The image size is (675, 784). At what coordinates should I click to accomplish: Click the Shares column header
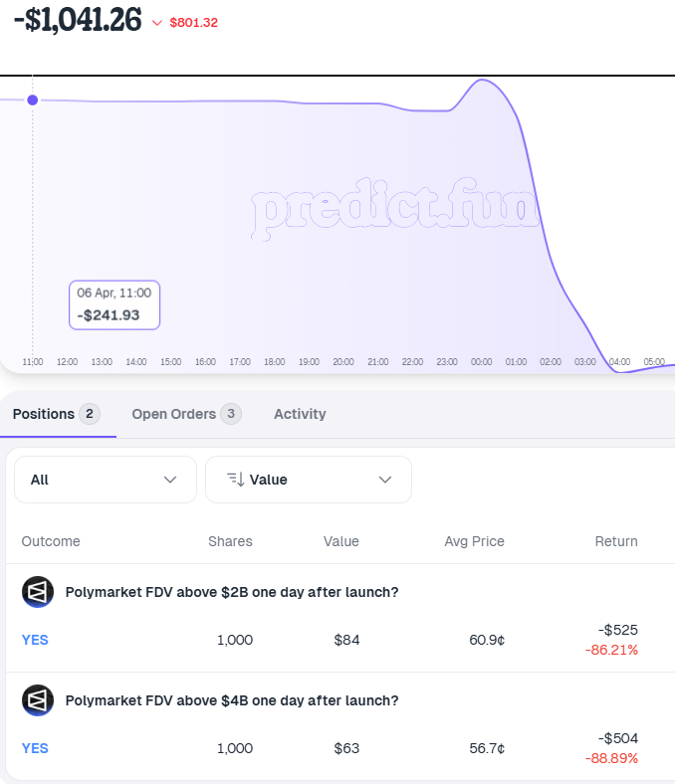click(x=230, y=541)
